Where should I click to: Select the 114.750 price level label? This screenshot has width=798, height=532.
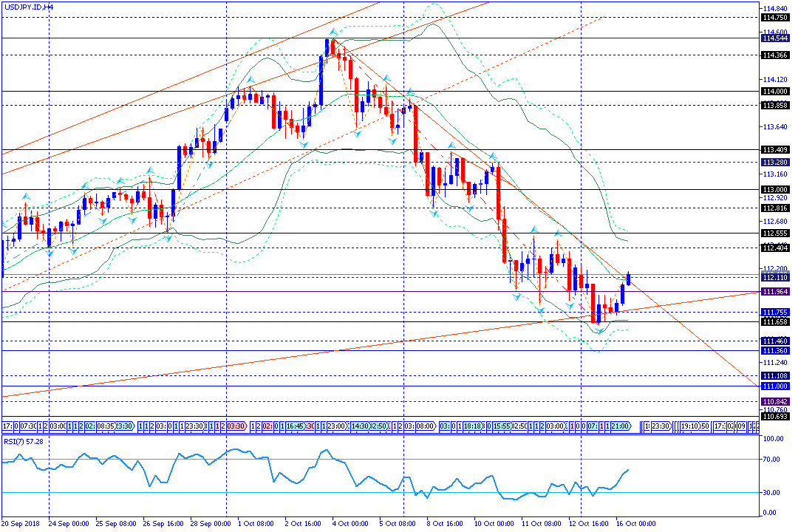[x=774, y=18]
